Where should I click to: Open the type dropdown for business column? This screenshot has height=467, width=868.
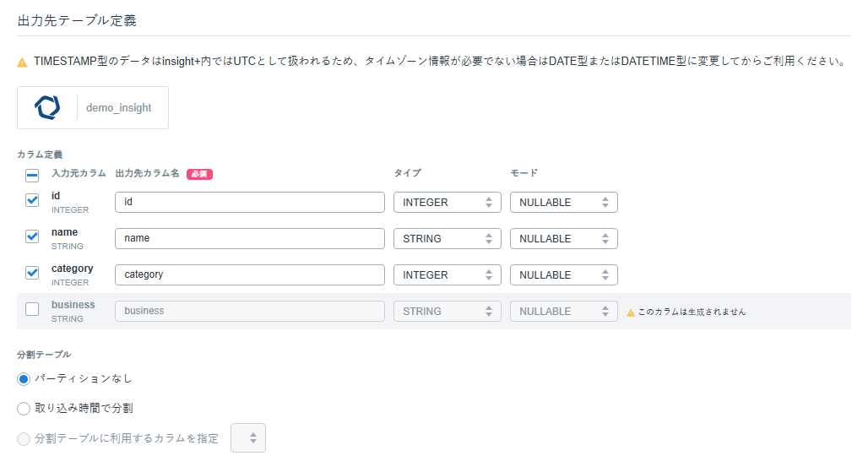448,312
